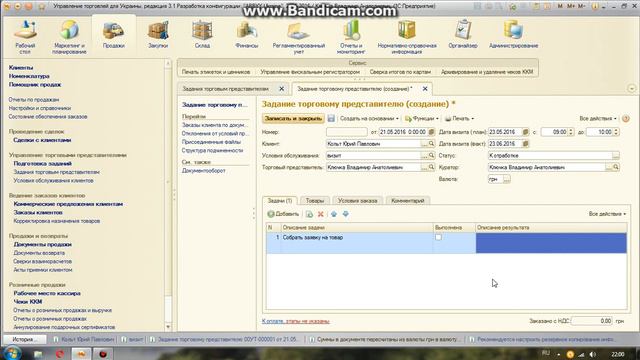Adjust start time 09:00 spinner

571,132
